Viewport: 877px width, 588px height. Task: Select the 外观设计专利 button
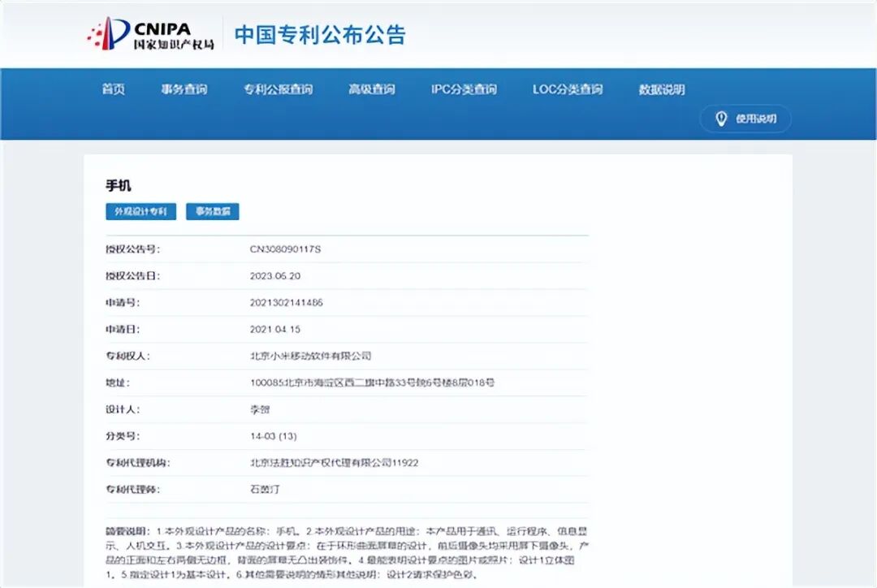pos(140,211)
